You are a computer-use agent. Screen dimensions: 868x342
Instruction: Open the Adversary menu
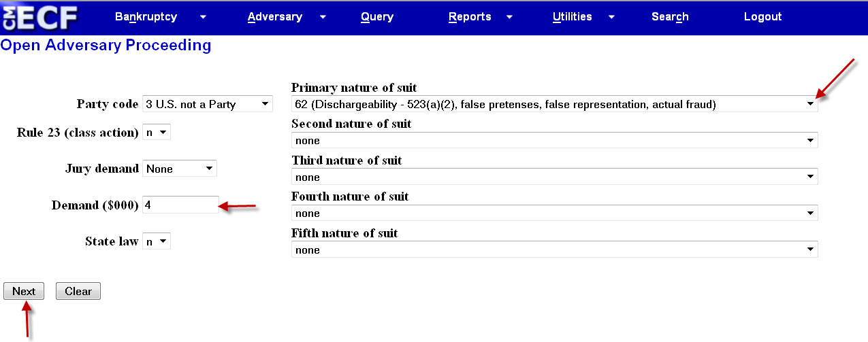click(x=275, y=17)
